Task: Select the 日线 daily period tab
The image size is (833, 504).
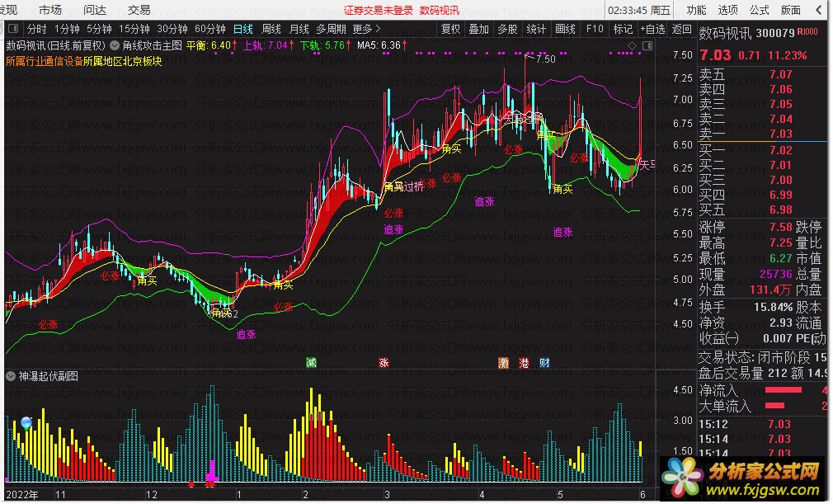Action: 242,29
